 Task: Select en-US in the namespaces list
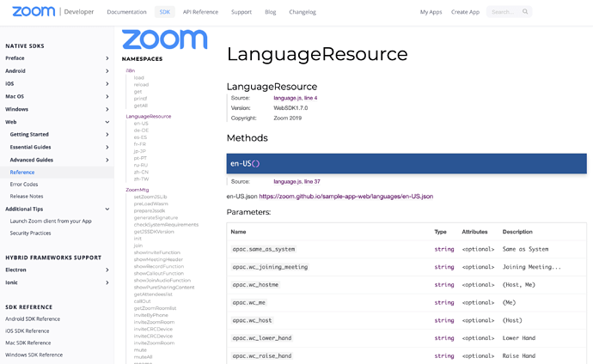click(141, 124)
